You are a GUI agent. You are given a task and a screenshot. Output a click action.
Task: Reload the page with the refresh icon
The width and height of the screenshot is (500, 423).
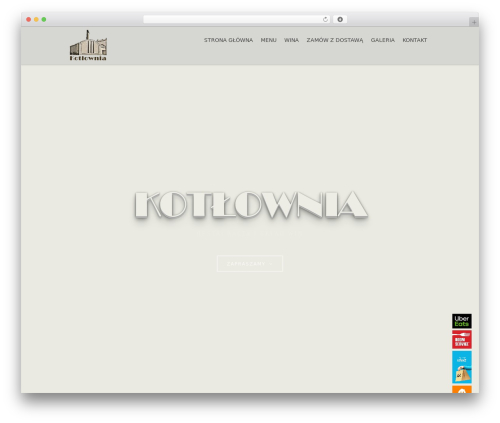pyautogui.click(x=325, y=19)
